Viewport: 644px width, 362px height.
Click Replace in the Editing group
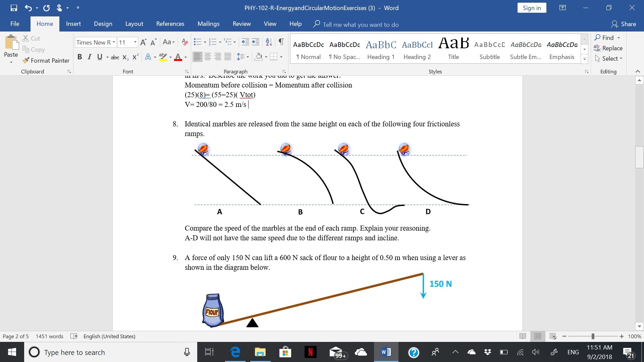608,48
